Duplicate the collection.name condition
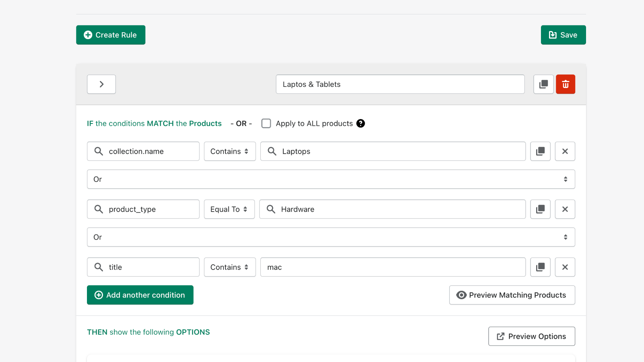The height and width of the screenshot is (362, 644). click(540, 151)
